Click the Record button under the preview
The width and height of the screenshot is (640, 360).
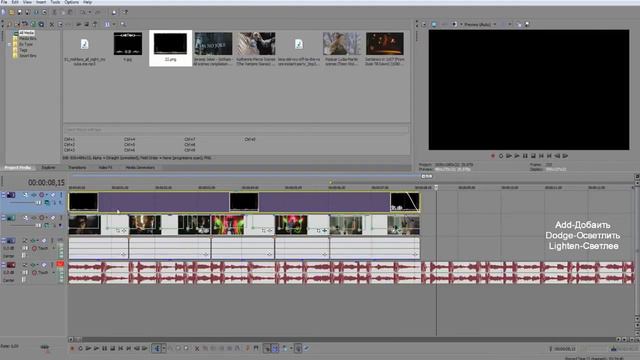pos(493,156)
